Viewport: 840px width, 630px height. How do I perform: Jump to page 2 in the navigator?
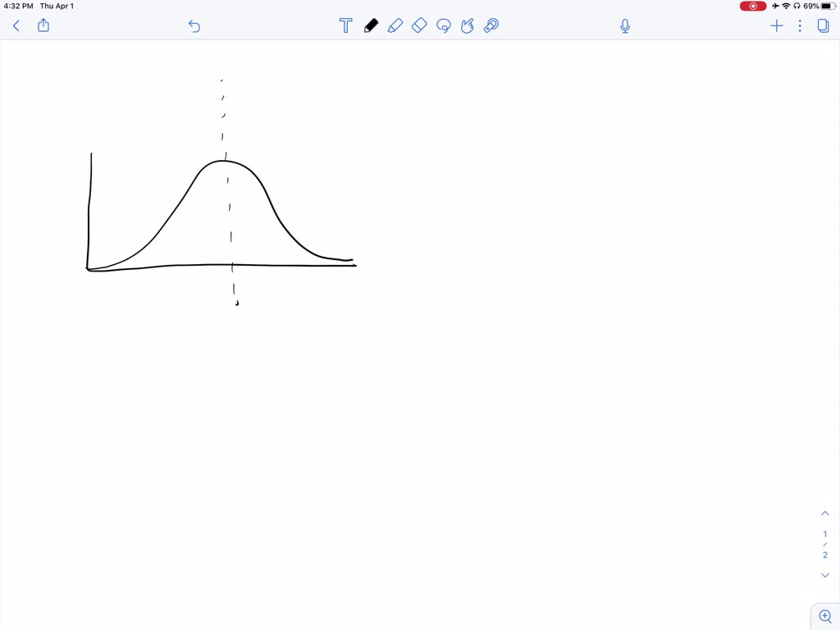(x=825, y=555)
